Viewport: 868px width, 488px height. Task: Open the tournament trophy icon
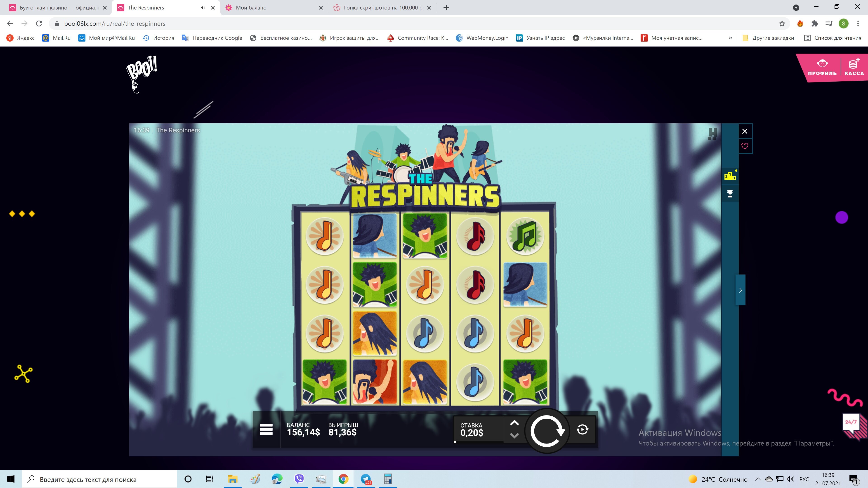pyautogui.click(x=730, y=193)
